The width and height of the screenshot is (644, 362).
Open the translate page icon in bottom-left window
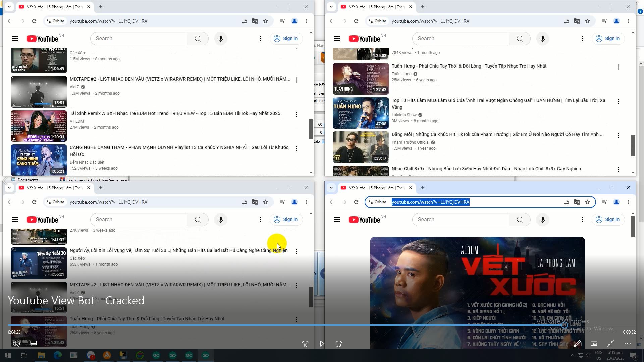click(x=255, y=202)
